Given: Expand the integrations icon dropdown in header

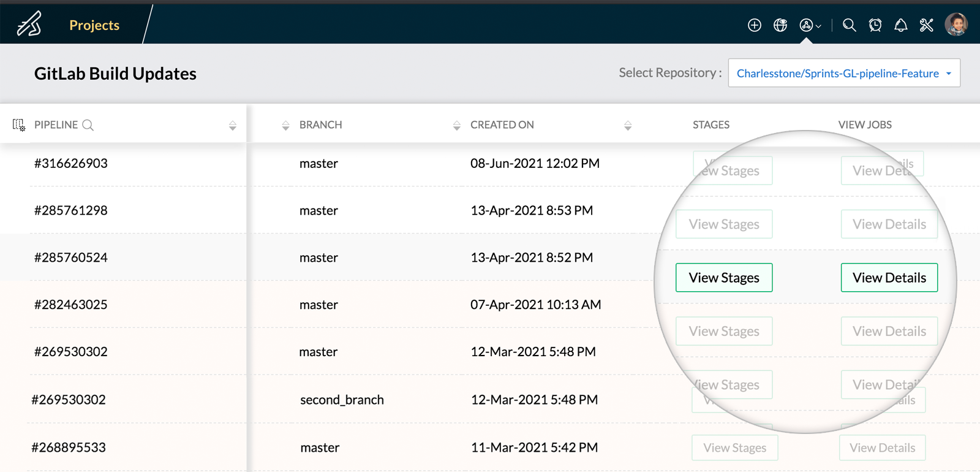Looking at the screenshot, I should [810, 25].
